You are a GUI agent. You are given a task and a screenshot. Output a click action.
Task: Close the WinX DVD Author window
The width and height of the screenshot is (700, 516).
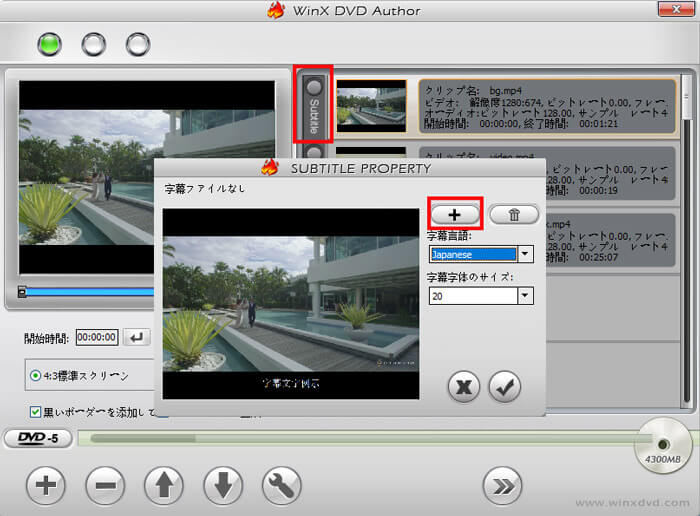click(676, 8)
